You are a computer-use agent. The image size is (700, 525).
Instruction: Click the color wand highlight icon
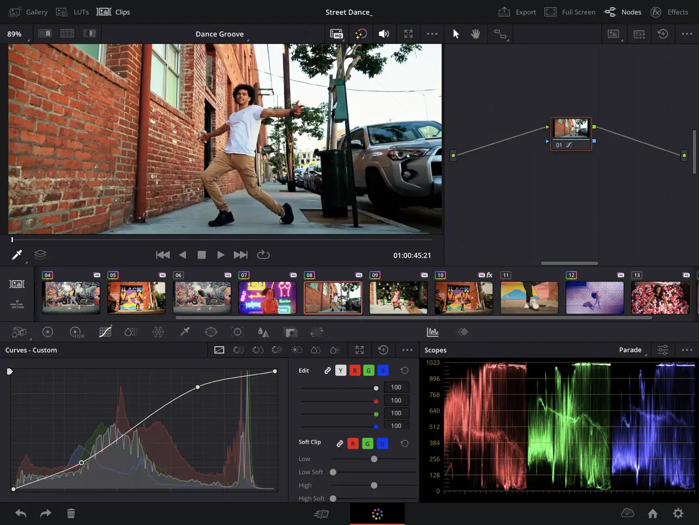[x=361, y=34]
